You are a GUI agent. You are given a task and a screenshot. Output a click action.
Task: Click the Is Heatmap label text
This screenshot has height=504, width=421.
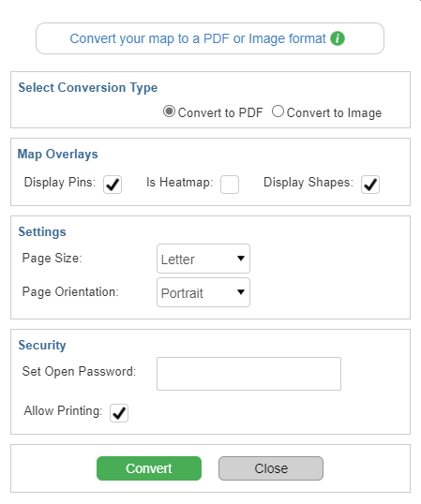pos(179,183)
